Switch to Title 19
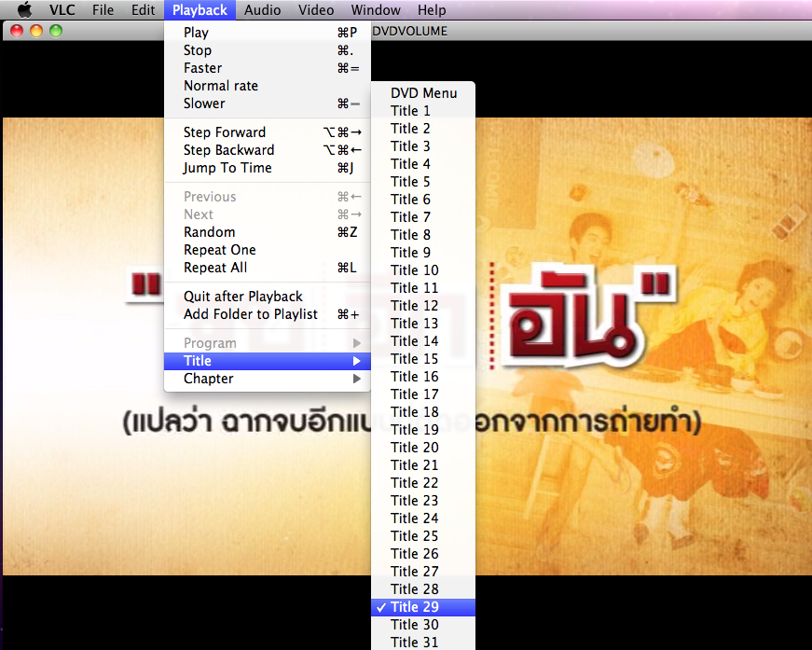This screenshot has width=812, height=650. [x=423, y=429]
